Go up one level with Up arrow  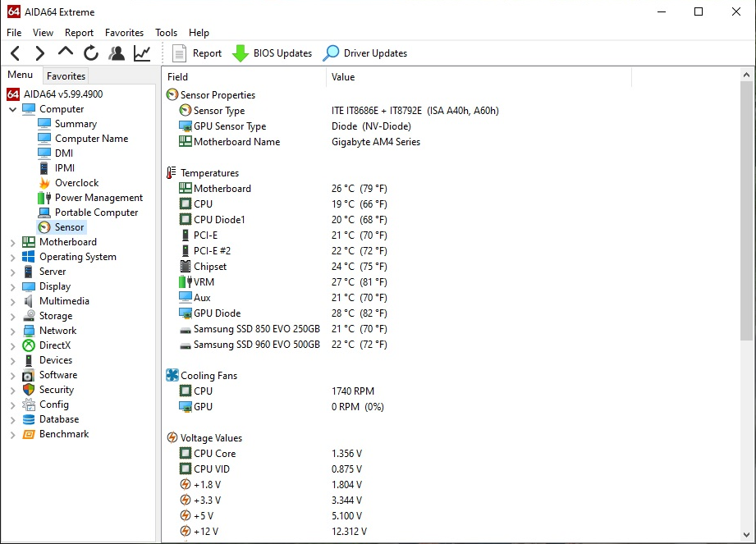tap(66, 53)
